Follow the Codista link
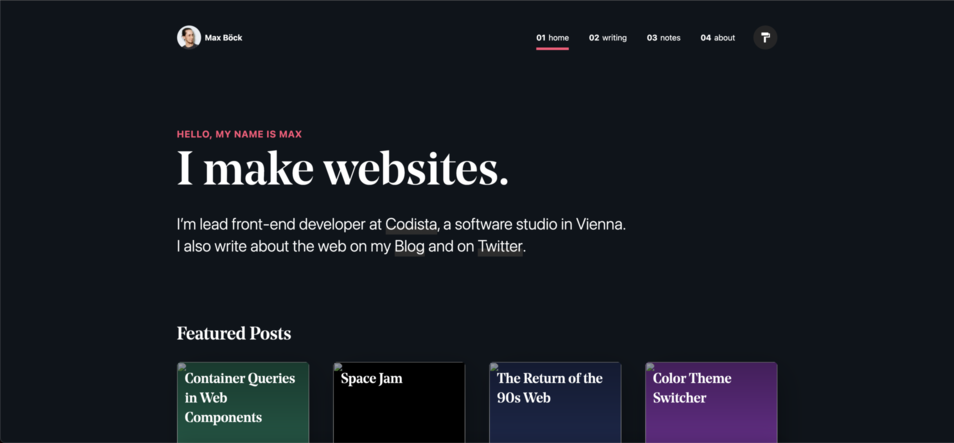The image size is (954, 443). (x=411, y=225)
